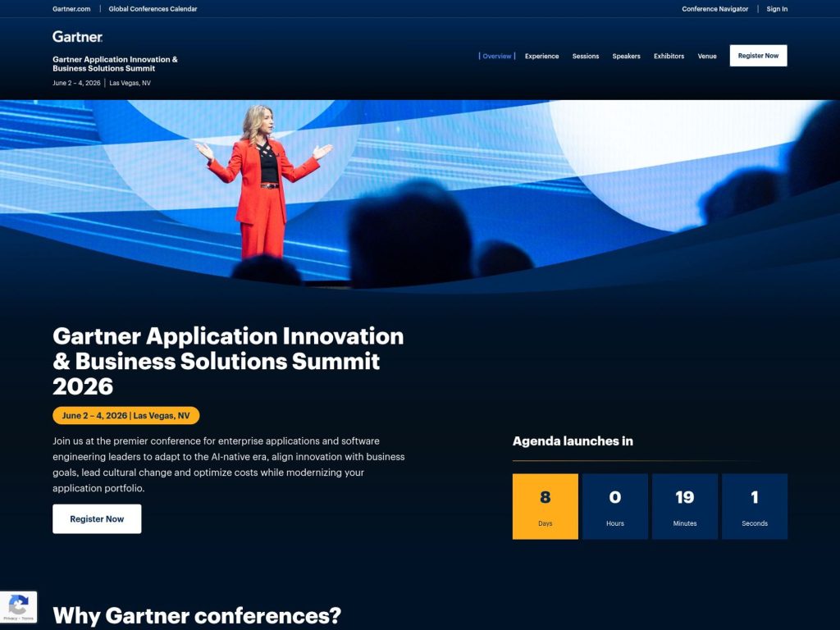Screen dimensions: 840x630
Task: Open the Global Conferences Calendar
Action: 152,9
